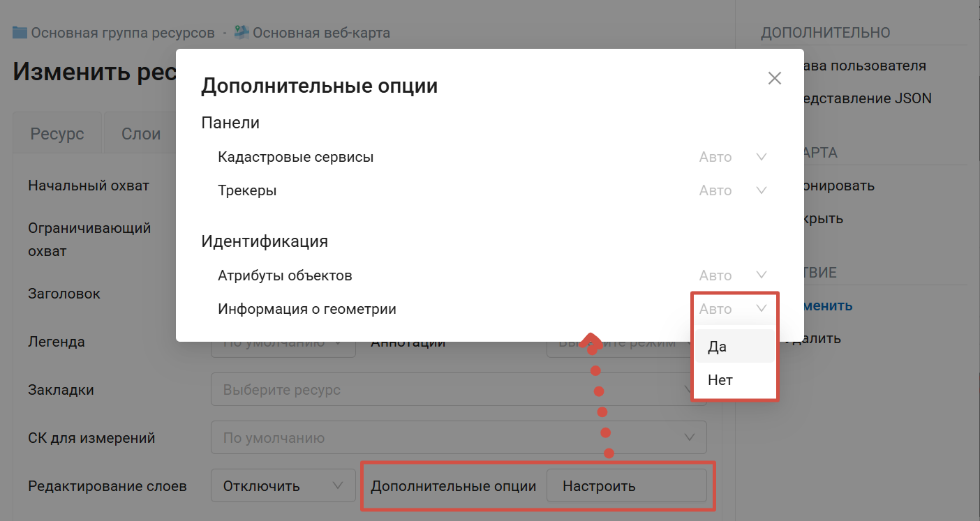Click chevron arrow of Атрибуты объектов selector
This screenshot has width=980, height=521.
[762, 275]
